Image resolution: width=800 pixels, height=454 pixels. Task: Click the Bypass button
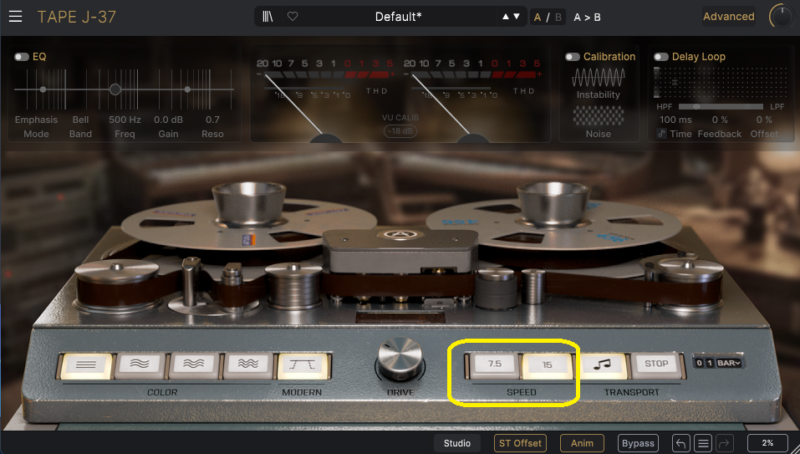click(x=637, y=443)
